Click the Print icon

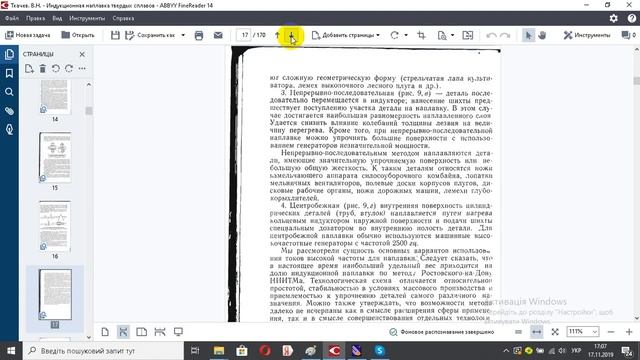(199, 36)
